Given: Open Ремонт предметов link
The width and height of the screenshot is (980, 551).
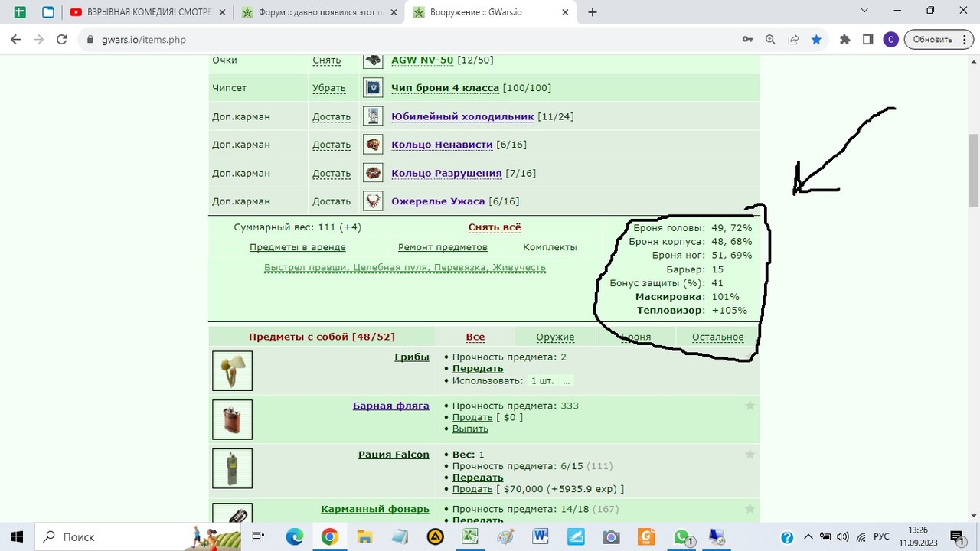Looking at the screenshot, I should click(x=443, y=247).
